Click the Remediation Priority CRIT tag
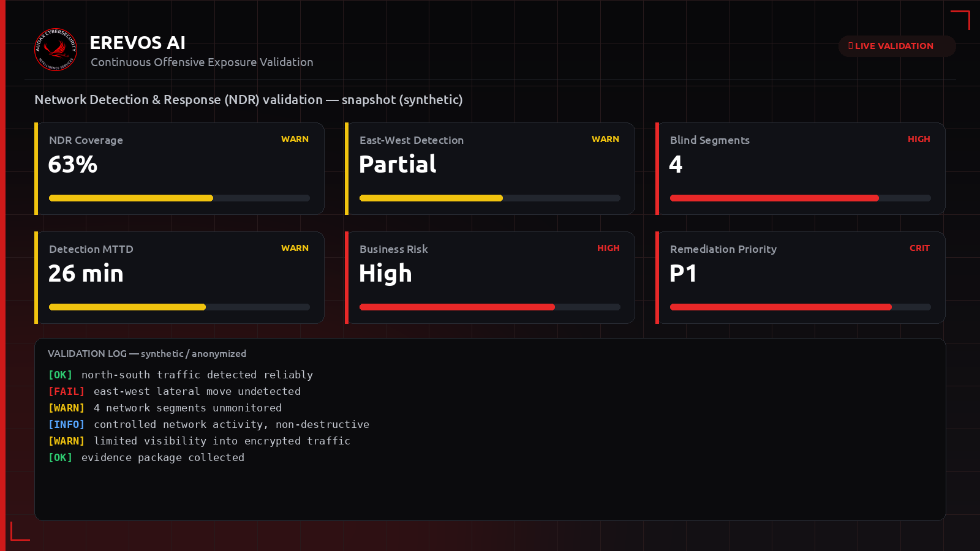This screenshot has height=551, width=980. coord(919,249)
